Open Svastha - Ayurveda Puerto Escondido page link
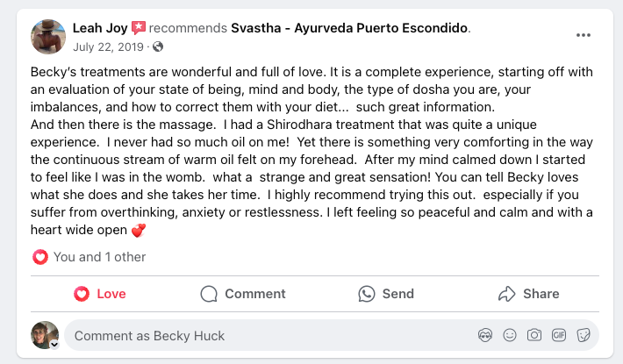623x364 pixels. coord(349,28)
